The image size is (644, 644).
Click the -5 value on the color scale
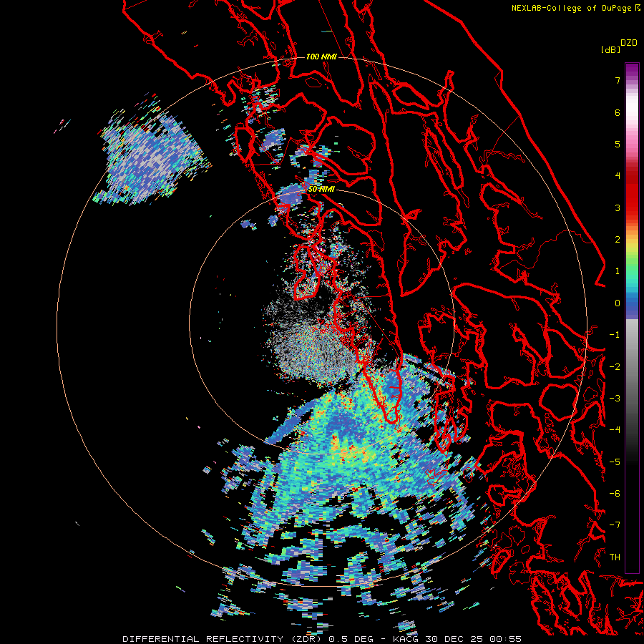coord(615,462)
